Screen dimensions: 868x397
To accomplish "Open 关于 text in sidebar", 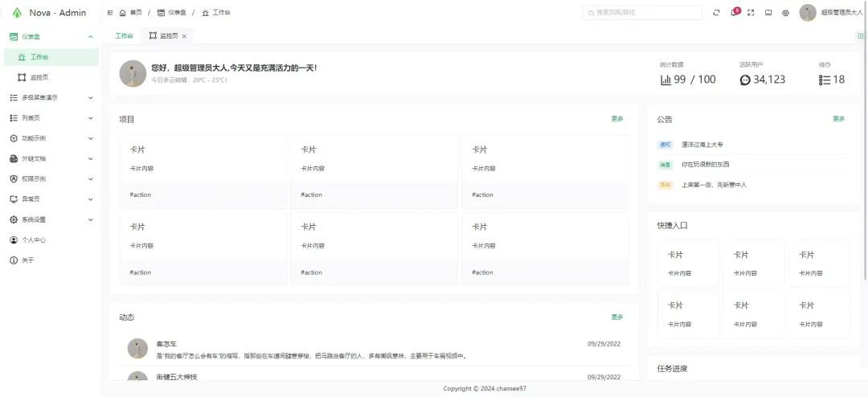I will pos(27,260).
